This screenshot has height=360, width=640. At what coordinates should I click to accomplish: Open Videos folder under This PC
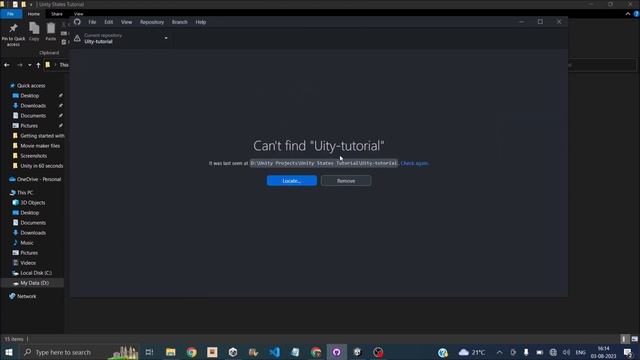(28, 263)
